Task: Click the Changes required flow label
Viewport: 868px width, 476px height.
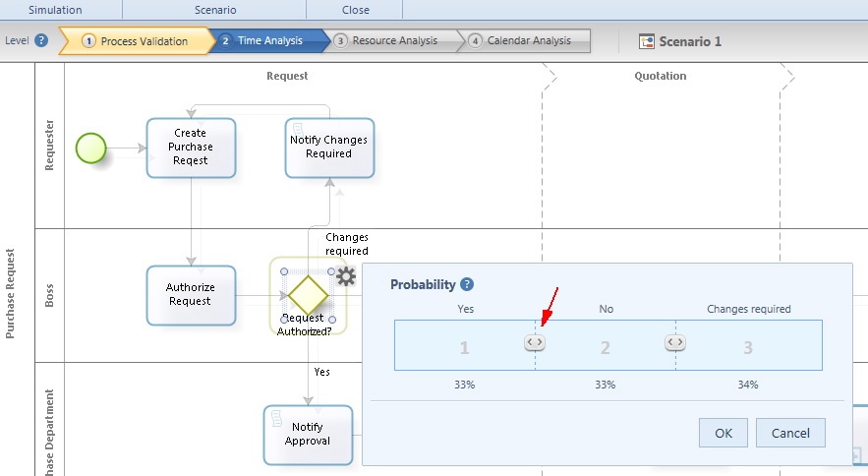Action: click(x=347, y=244)
